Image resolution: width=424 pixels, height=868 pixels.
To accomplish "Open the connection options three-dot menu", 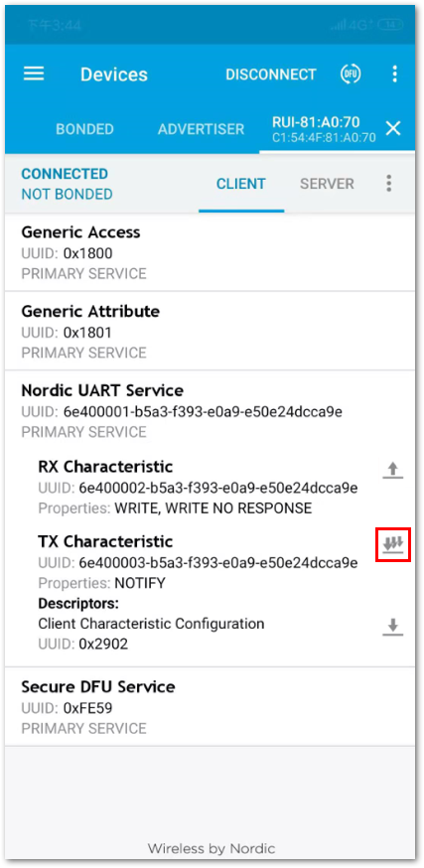I will point(389,183).
